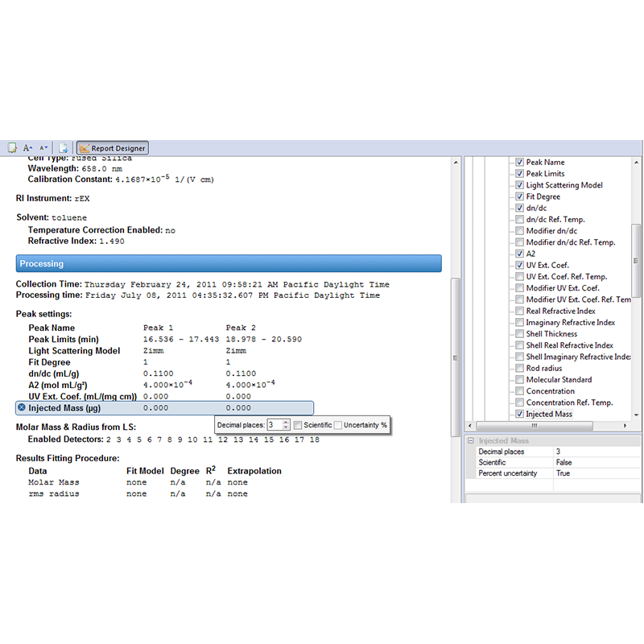Decrease the report font size
This screenshot has width=644, height=644.
(43, 148)
